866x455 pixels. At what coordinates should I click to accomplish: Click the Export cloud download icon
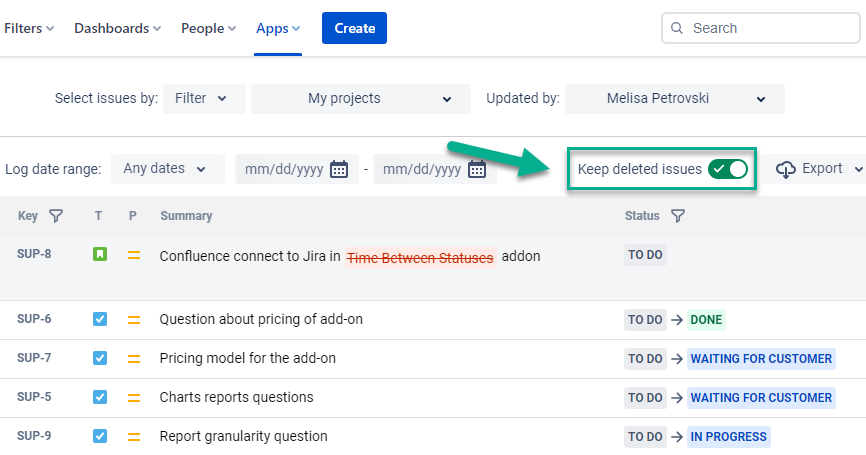click(x=786, y=169)
